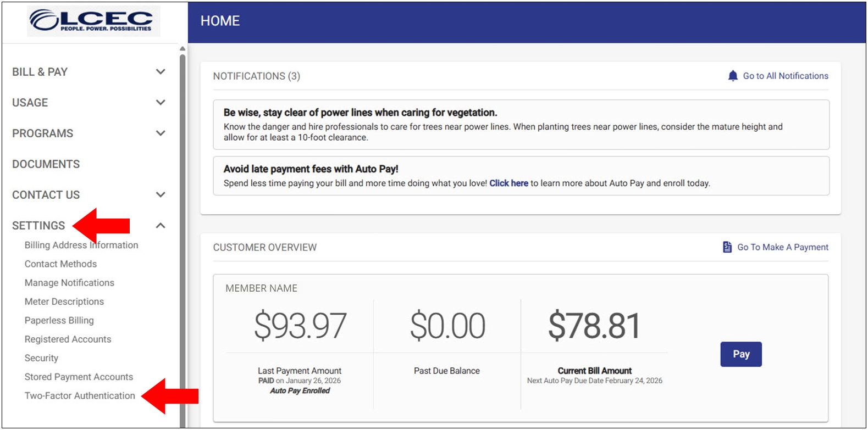Open Two-Factor Authentication settings

[x=80, y=396]
